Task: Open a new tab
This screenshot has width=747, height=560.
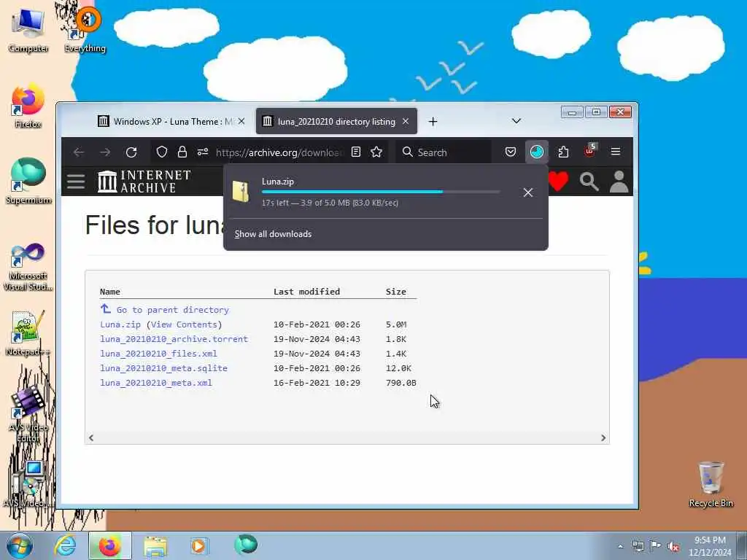Action: pyautogui.click(x=433, y=122)
